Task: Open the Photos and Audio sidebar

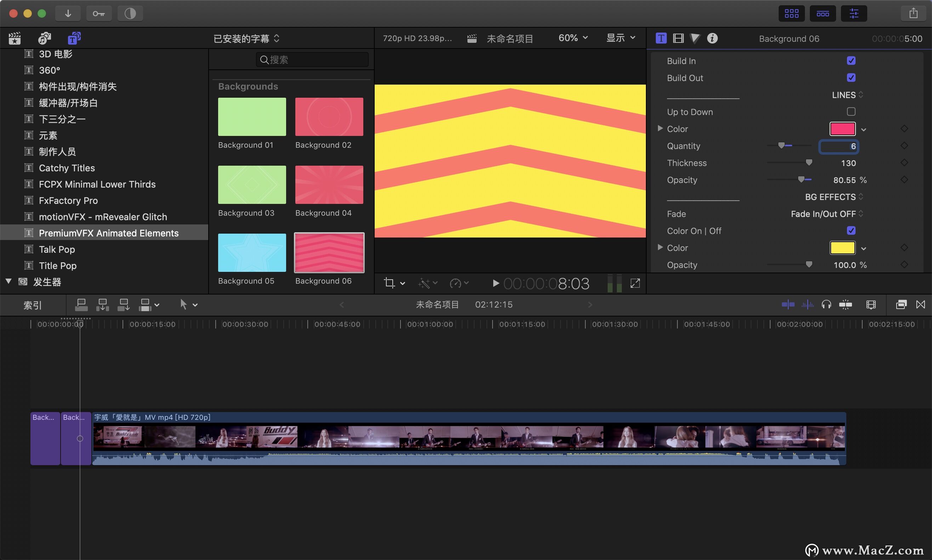Action: [x=45, y=38]
